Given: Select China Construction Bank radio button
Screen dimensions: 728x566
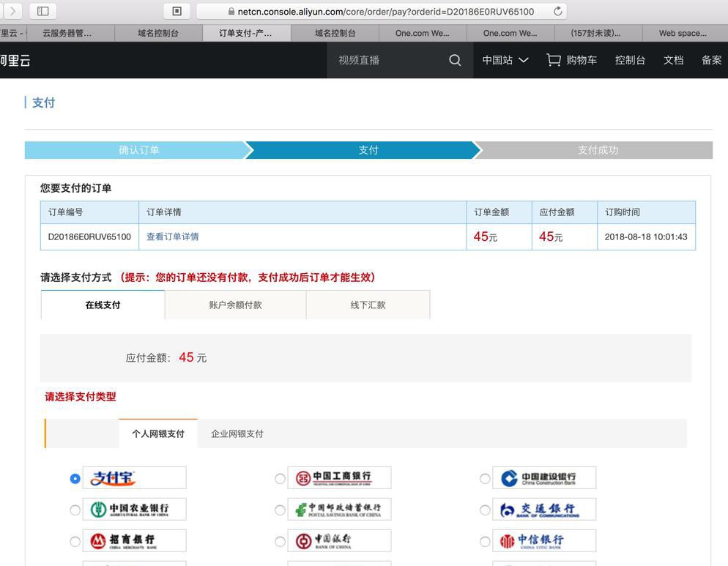Looking at the screenshot, I should click(x=485, y=479).
